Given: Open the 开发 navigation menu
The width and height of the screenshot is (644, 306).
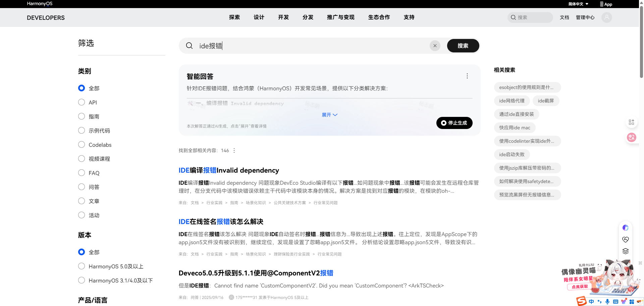Looking at the screenshot, I should (283, 17).
